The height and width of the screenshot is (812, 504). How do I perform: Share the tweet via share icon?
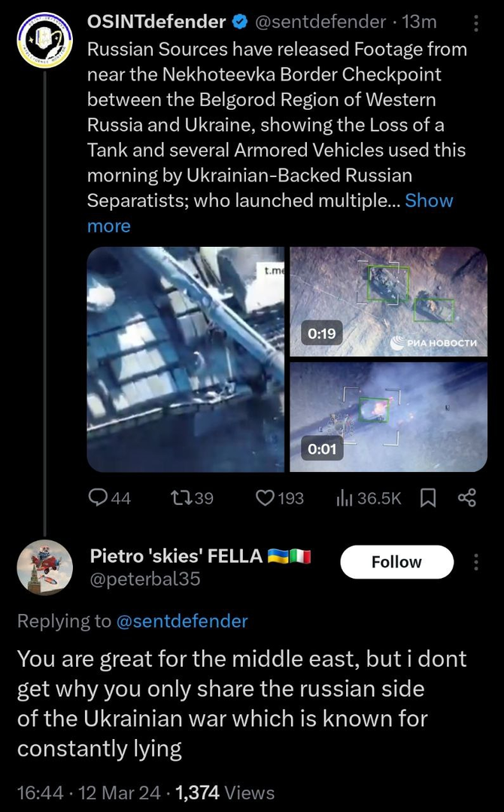click(467, 497)
